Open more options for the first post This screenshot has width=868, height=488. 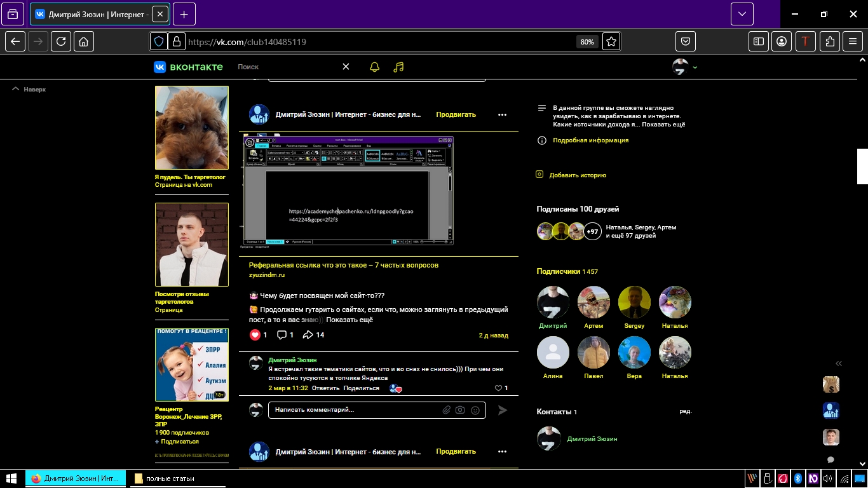pyautogui.click(x=503, y=115)
